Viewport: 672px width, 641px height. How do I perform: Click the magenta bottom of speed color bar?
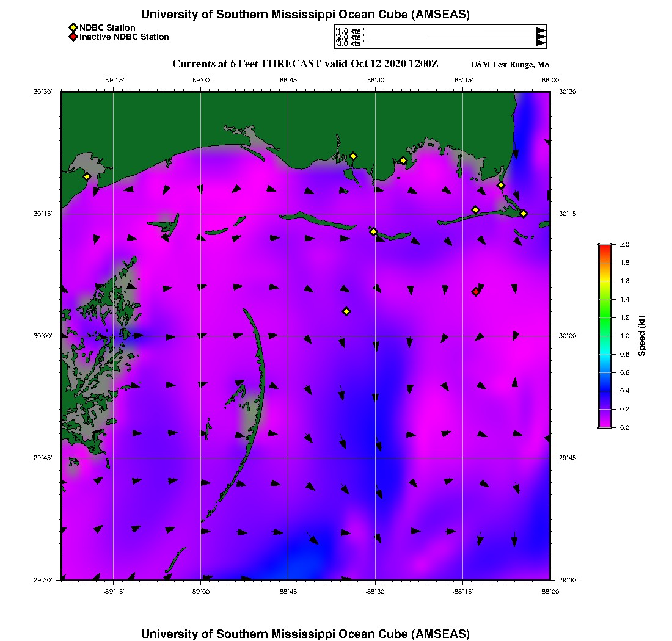605,424
